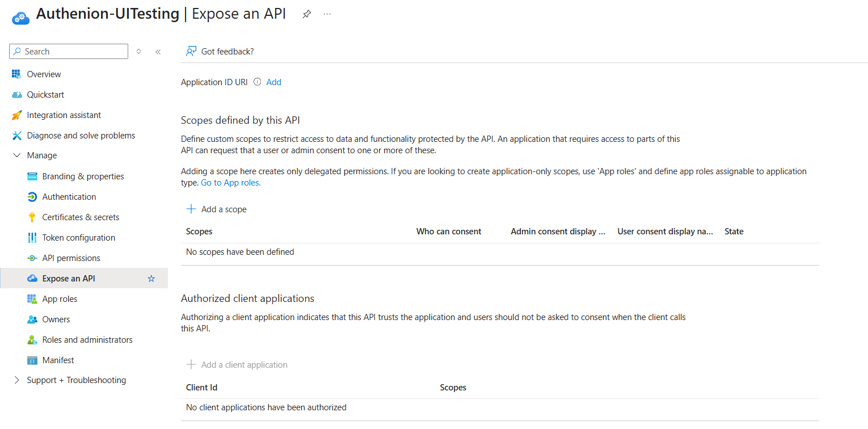This screenshot has width=868, height=429.
Task: Sort by the Scopes column header
Action: pos(199,232)
